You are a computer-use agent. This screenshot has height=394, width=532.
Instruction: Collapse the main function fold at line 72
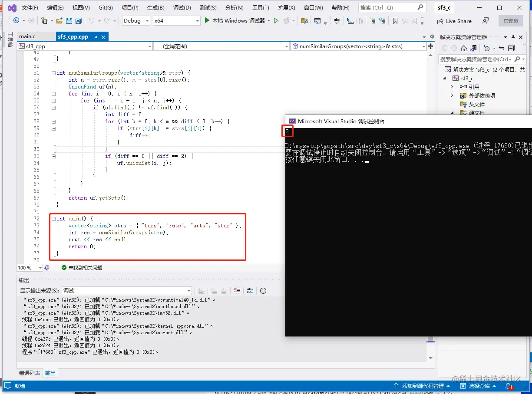point(53,219)
